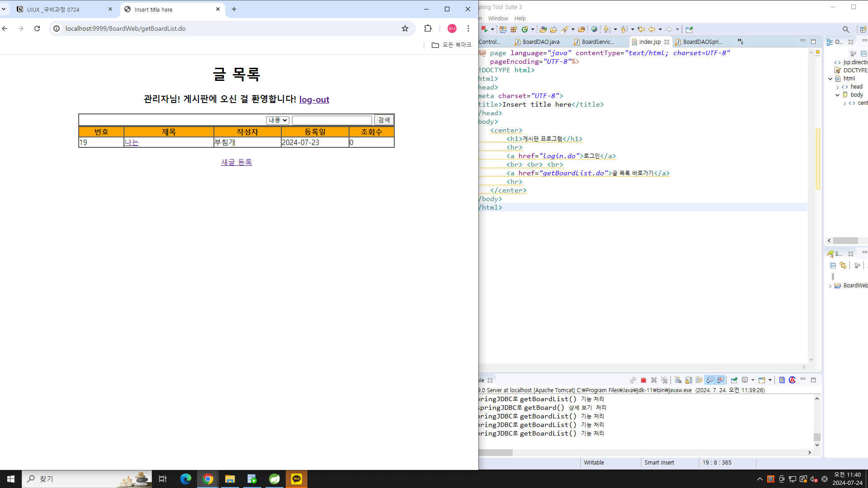Click the New Java Class green icon
The image size is (868, 488).
524,29
